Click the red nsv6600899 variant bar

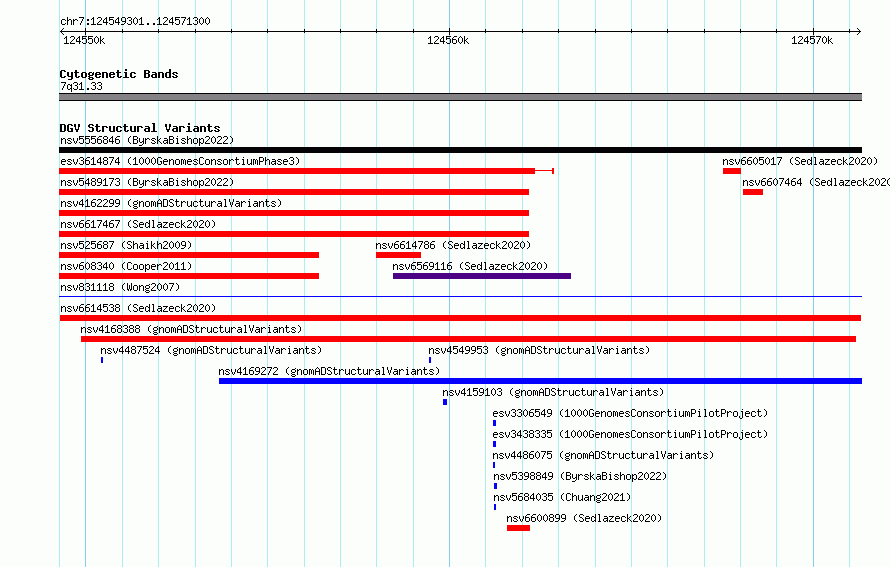point(518,528)
